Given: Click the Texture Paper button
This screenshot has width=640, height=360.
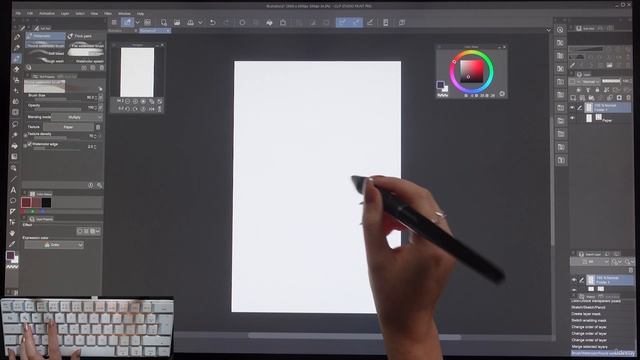Looking at the screenshot, I should pyautogui.click(x=69, y=127).
